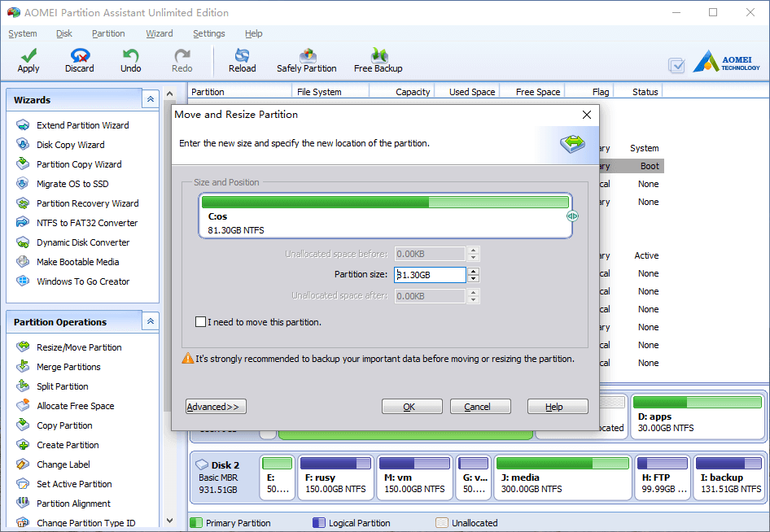Image resolution: width=770 pixels, height=532 pixels.
Task: Click the Redo arrow icon
Action: point(182,55)
